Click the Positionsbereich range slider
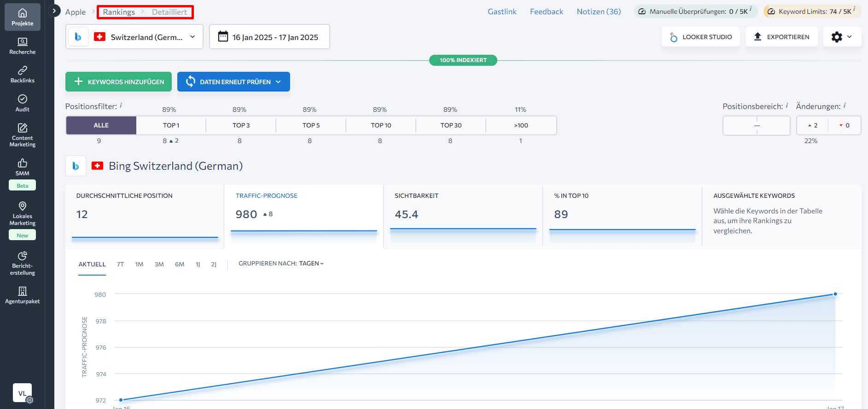Viewport: 868px width, 409px height. coord(757,126)
